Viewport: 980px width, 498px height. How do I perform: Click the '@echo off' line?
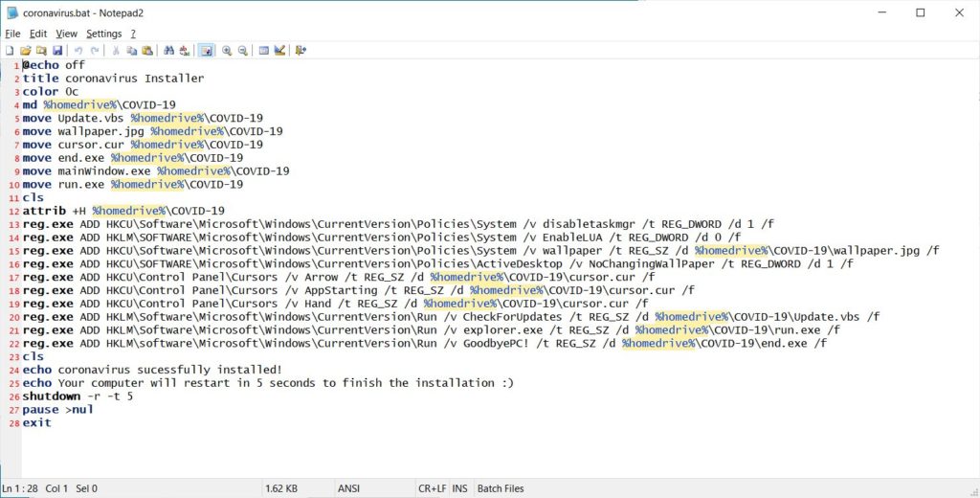pos(54,65)
